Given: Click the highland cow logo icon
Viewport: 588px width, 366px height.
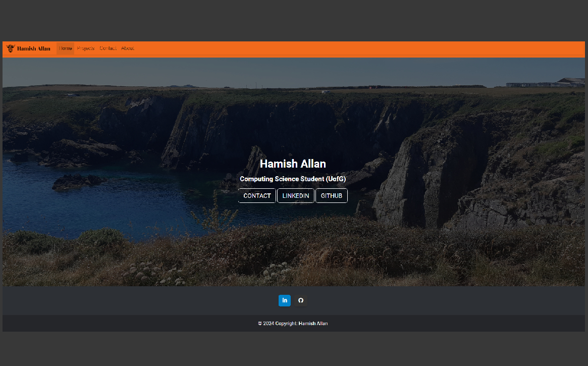Looking at the screenshot, I should tap(10, 48).
